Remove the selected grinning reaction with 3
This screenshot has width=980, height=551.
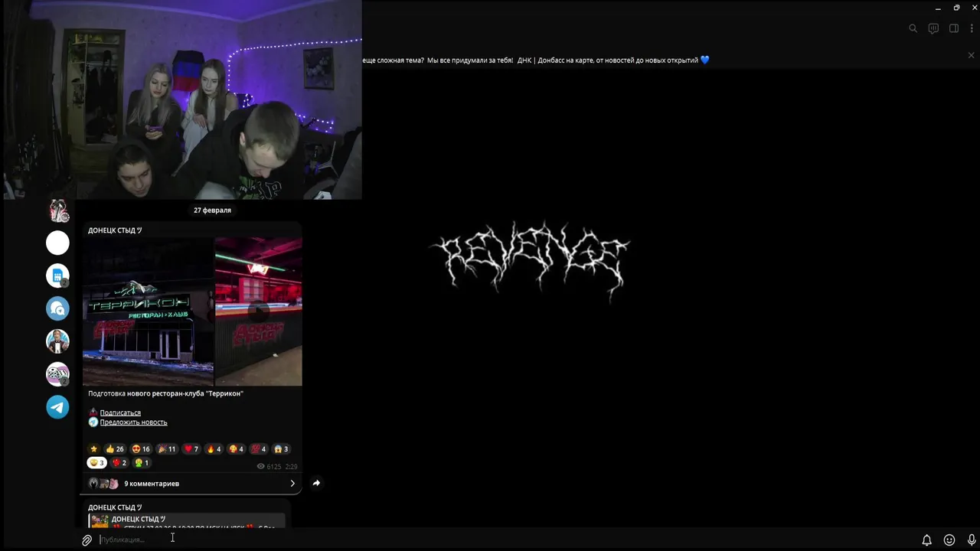coord(96,463)
